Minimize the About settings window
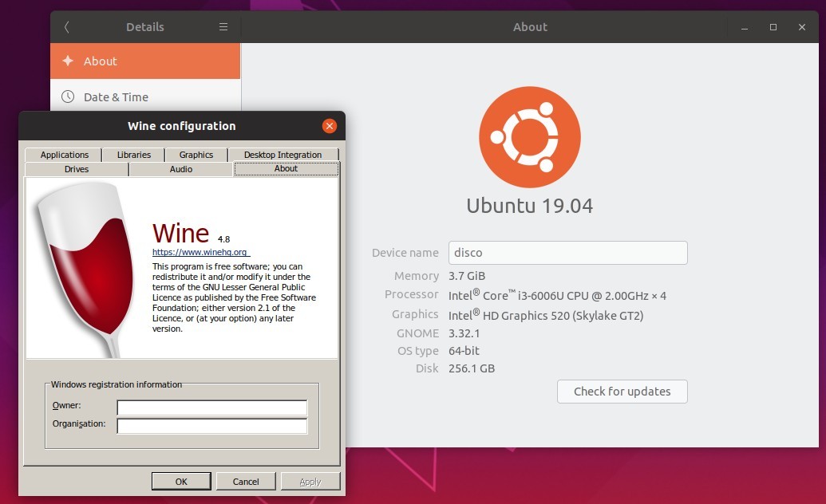 pyautogui.click(x=745, y=27)
